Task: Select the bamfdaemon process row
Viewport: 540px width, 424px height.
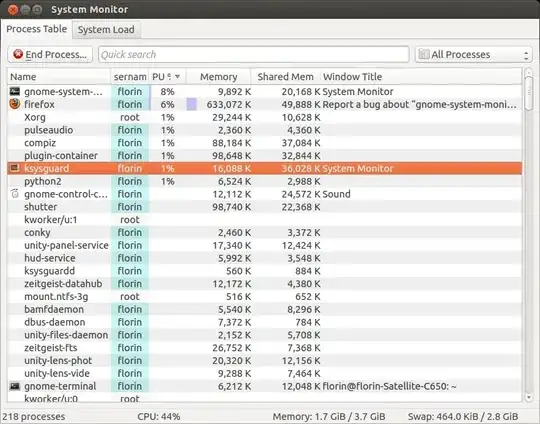Action: click(x=264, y=309)
